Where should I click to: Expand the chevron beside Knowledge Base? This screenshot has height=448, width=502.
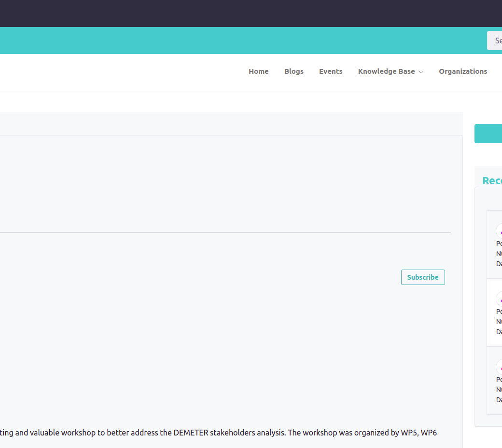click(x=421, y=72)
